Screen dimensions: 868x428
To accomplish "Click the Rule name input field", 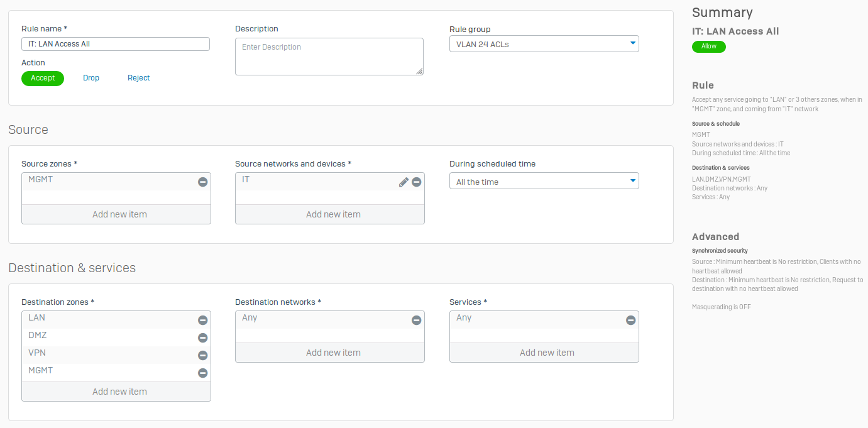I will tap(116, 44).
